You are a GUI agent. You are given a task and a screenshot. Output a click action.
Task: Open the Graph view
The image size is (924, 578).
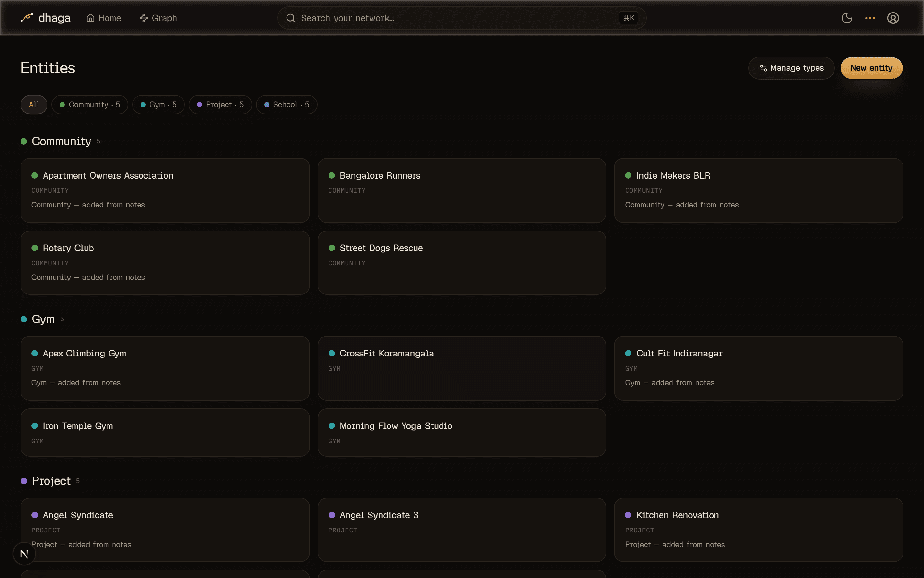158,18
